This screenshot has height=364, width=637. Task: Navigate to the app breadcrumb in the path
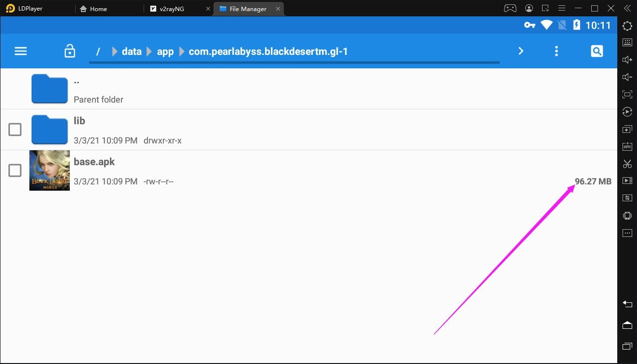click(x=165, y=51)
